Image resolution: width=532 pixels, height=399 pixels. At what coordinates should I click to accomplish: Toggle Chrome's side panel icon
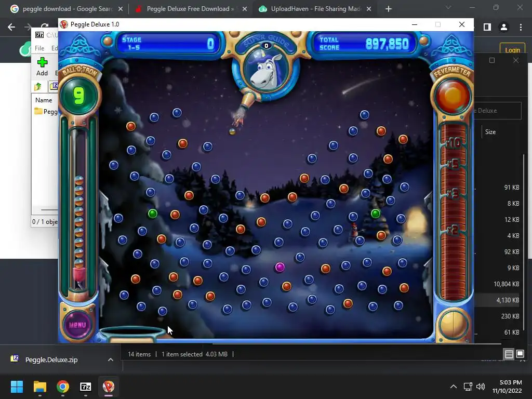click(487, 27)
